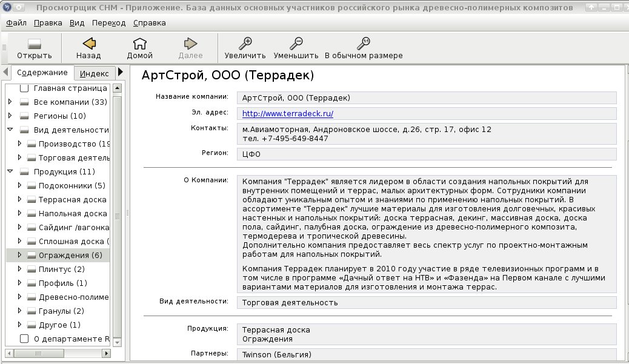Screen dimensions: 629x364
Task: Expand the Подоконники (5) node
Action: point(19,185)
